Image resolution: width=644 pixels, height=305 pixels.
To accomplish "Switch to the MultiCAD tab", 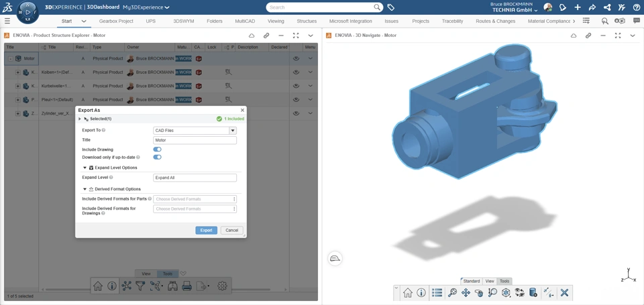I will coord(245,21).
